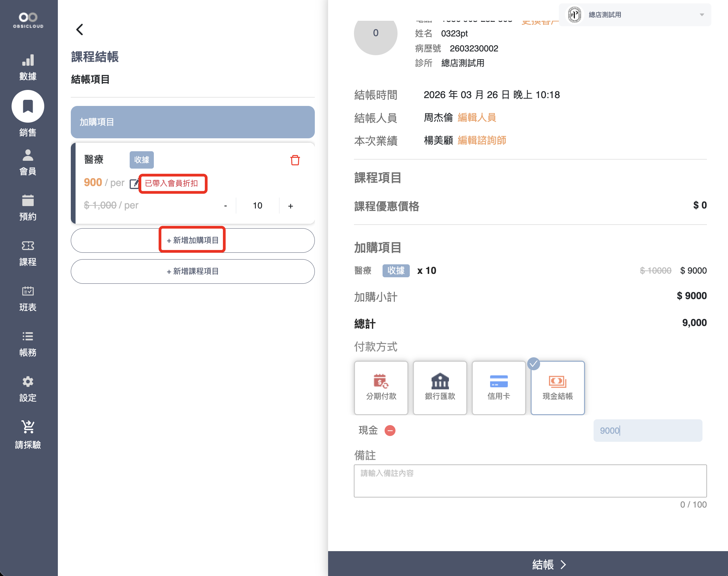Select 分期付款 payment method

click(x=381, y=388)
